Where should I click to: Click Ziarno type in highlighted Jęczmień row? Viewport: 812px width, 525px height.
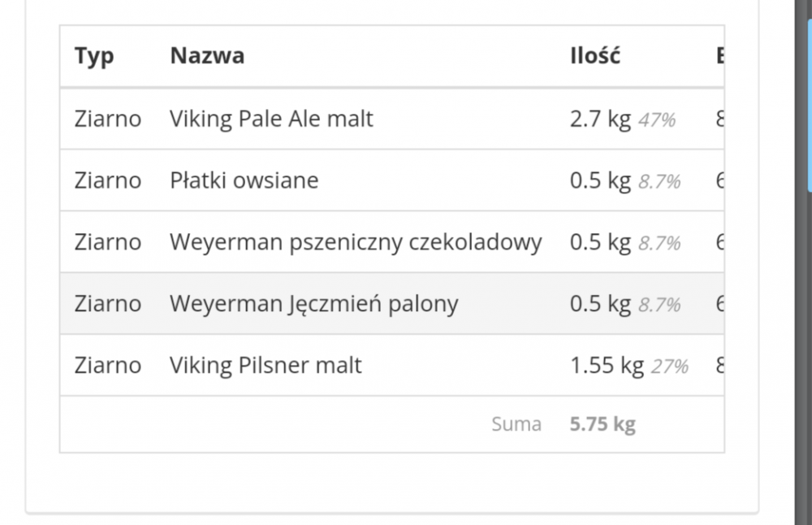pyautogui.click(x=107, y=304)
